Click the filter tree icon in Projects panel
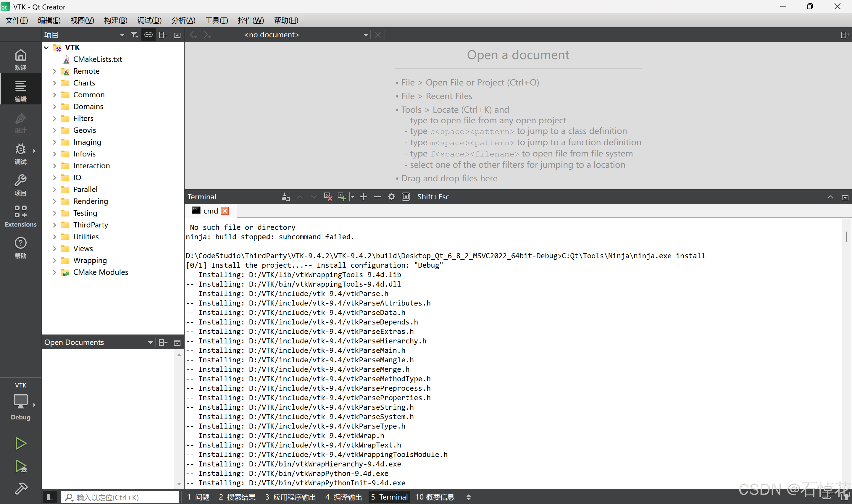The width and height of the screenshot is (852, 504). [134, 35]
